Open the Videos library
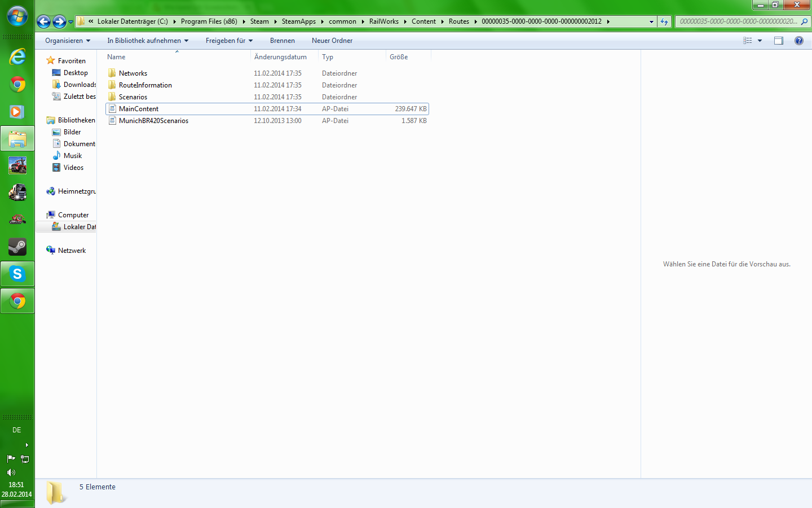The image size is (812, 508). 73,168
